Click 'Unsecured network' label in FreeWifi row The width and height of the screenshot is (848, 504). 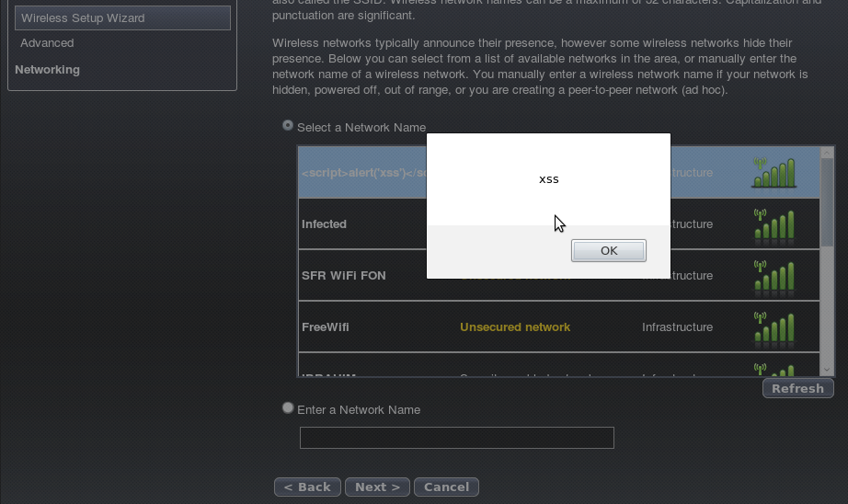tap(515, 327)
